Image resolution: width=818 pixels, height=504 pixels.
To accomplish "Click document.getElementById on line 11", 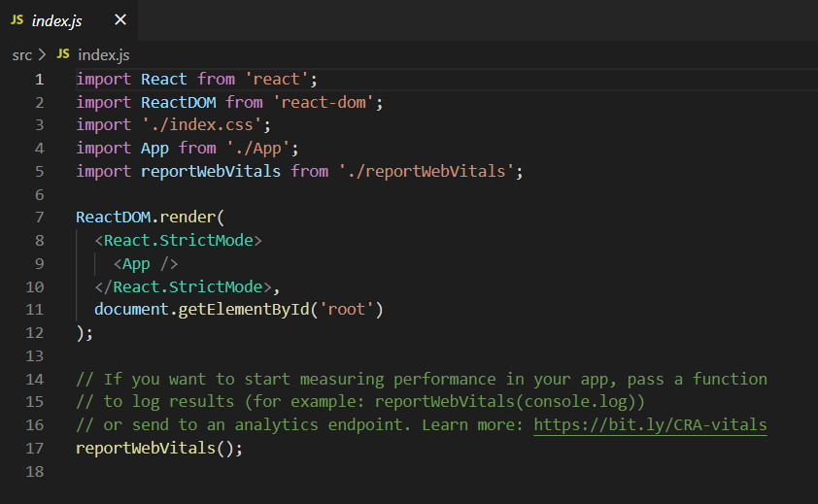I will coord(202,310).
